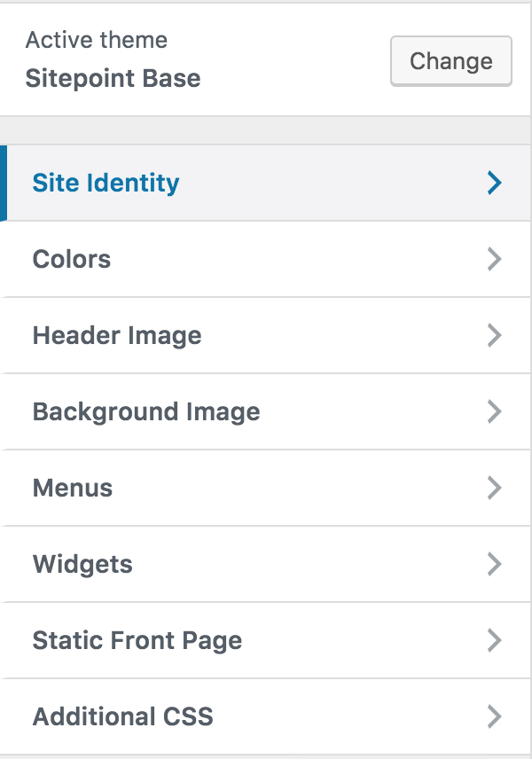Open the Site Identity section
The image size is (532, 759).
[106, 184]
